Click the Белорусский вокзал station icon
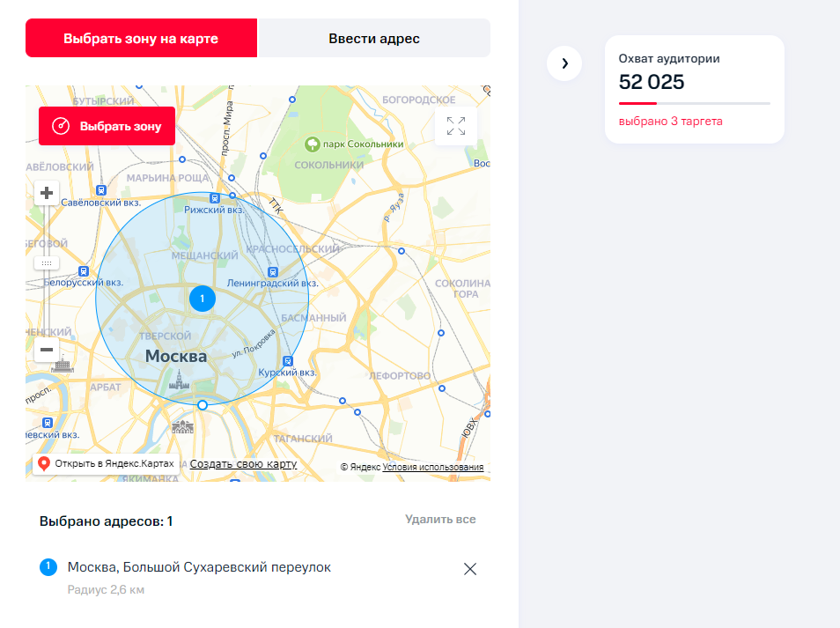 [84, 271]
